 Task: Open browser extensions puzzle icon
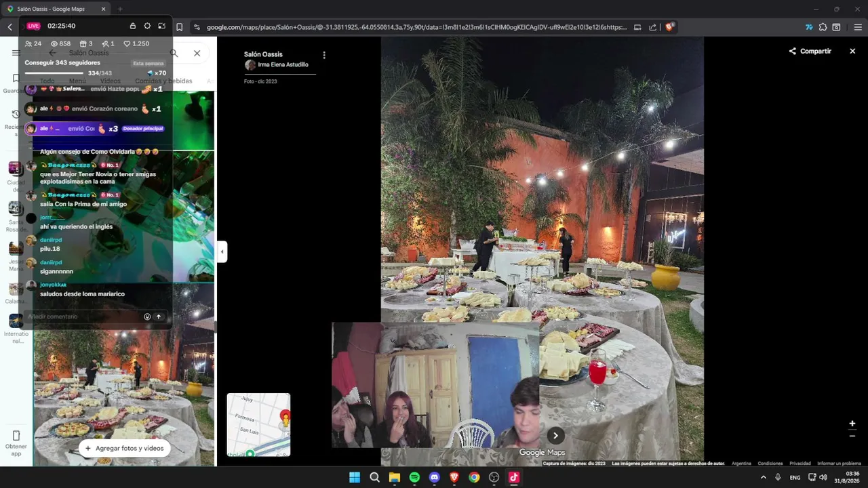point(823,27)
